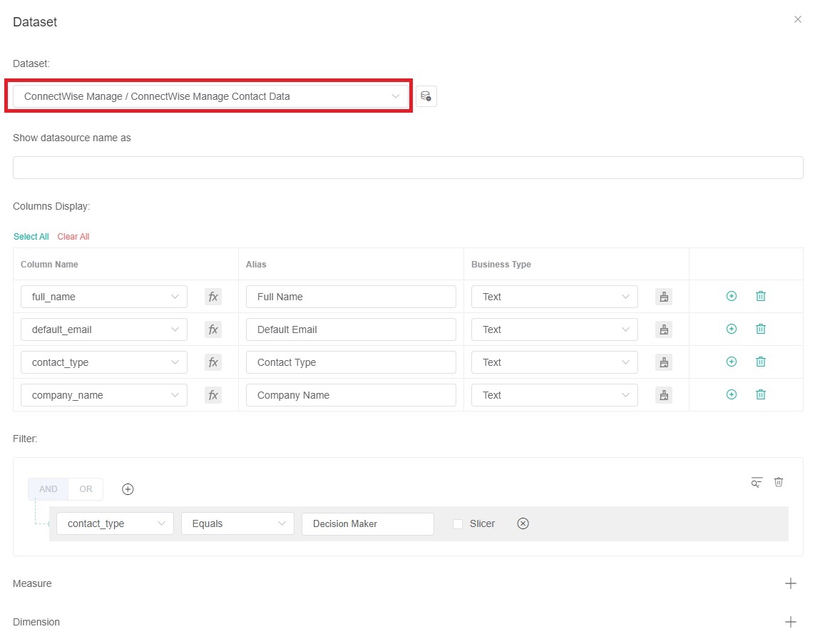
Task: Switch filter logic to AND
Action: [x=48, y=489]
